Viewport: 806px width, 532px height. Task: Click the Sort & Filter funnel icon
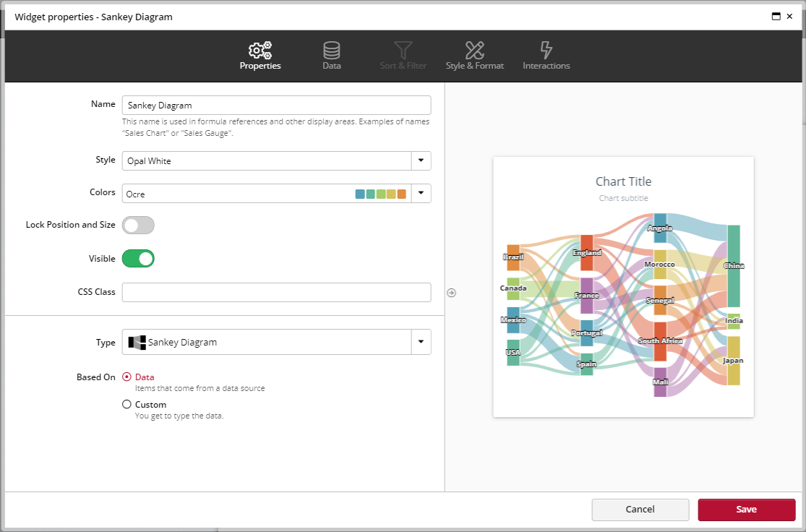[403, 50]
